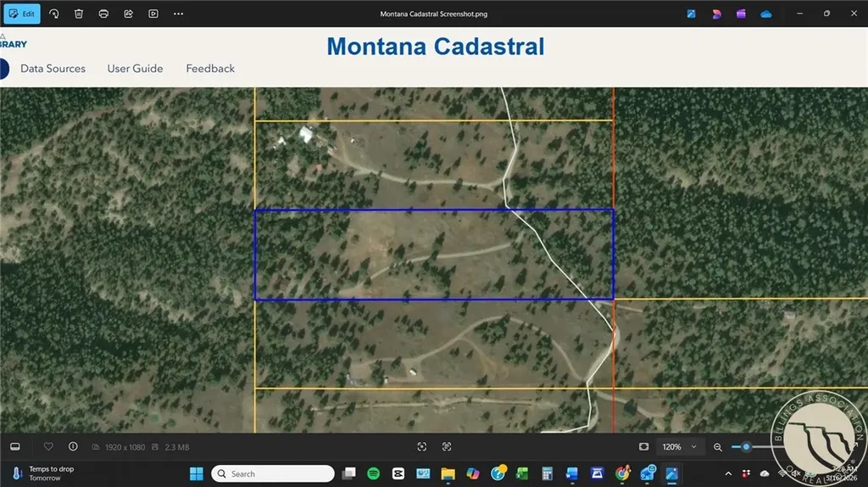Open the Temps to drop weather widget
The width and height of the screenshot is (868, 487).
coord(44,473)
